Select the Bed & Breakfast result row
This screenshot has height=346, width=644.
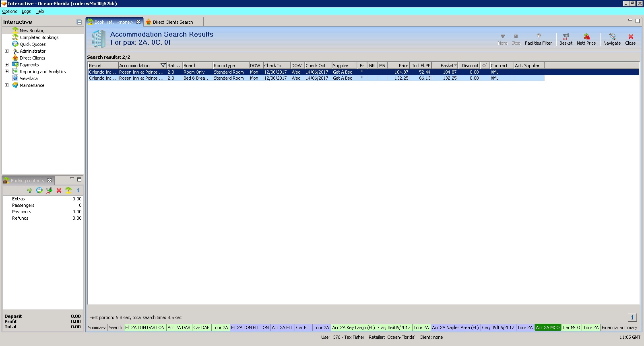click(316, 78)
